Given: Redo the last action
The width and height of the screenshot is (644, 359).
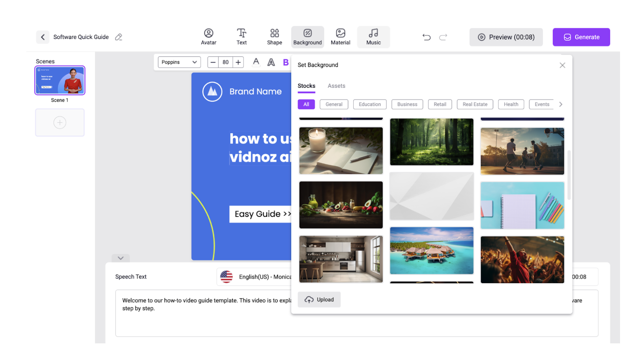Looking at the screenshot, I should [443, 37].
